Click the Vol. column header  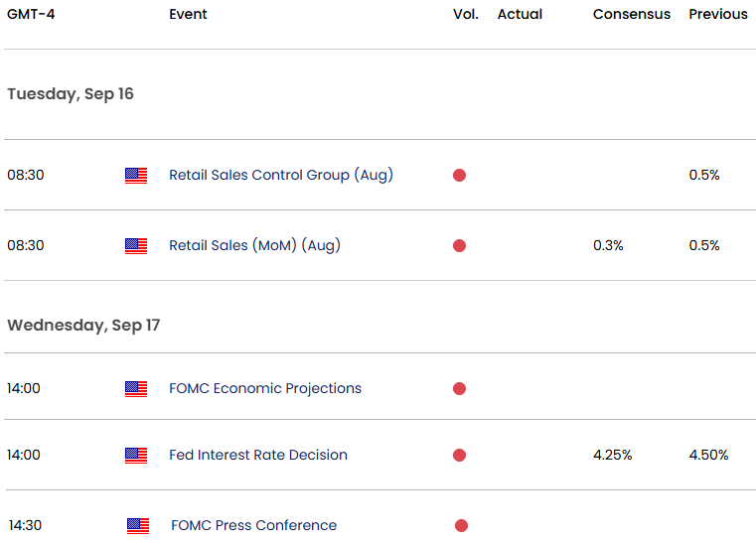(465, 15)
